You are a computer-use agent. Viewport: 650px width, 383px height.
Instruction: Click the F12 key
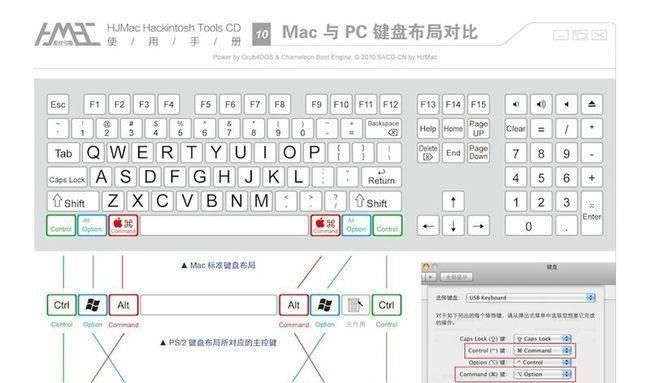390,104
